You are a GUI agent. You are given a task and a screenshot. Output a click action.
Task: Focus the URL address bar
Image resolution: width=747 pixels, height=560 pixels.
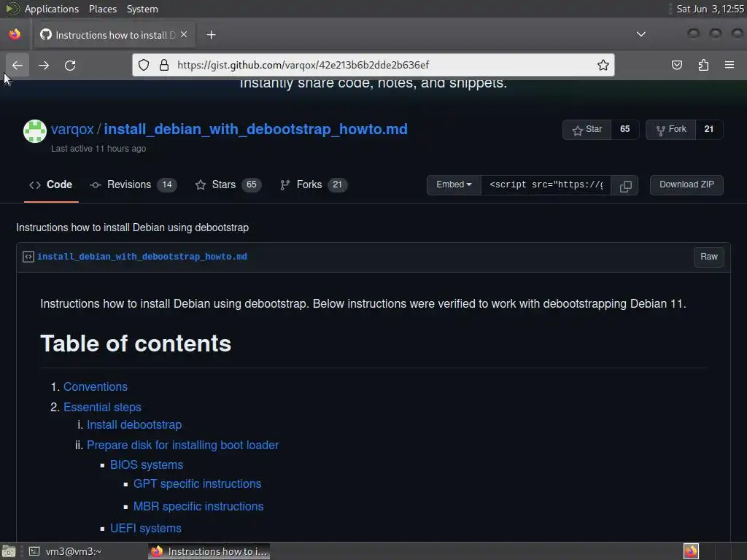click(373, 65)
